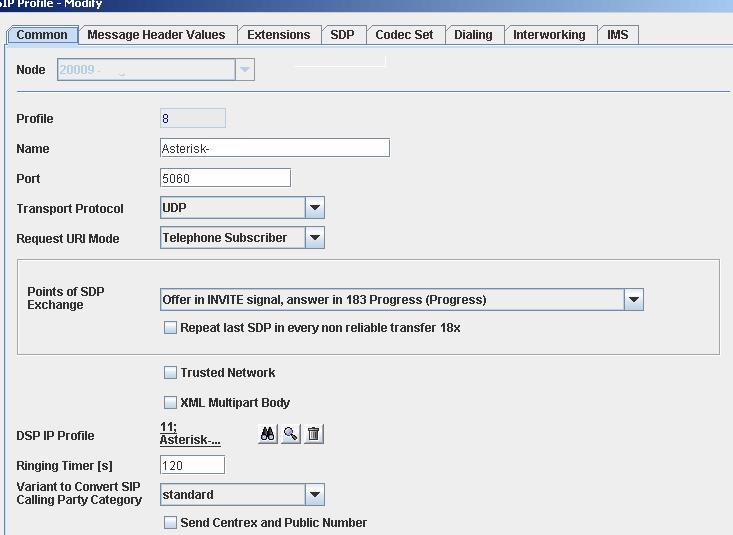The image size is (733, 535).
Task: Open the Transport Protocol dropdown
Action: [314, 208]
